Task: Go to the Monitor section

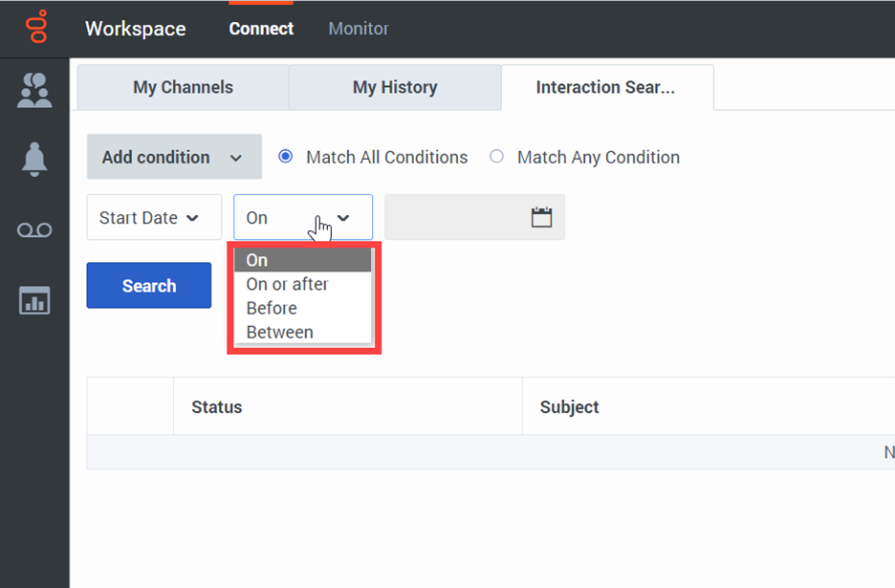Action: 359,29
